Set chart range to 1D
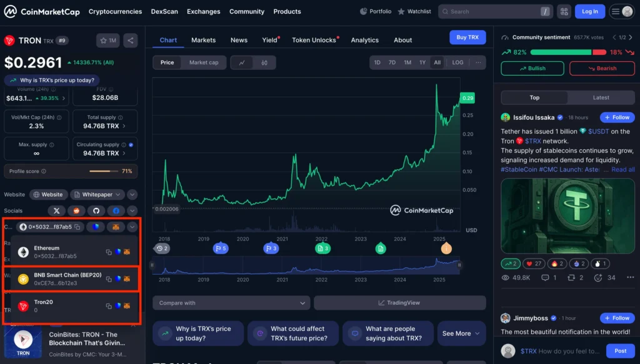The image size is (640, 364). tap(377, 62)
